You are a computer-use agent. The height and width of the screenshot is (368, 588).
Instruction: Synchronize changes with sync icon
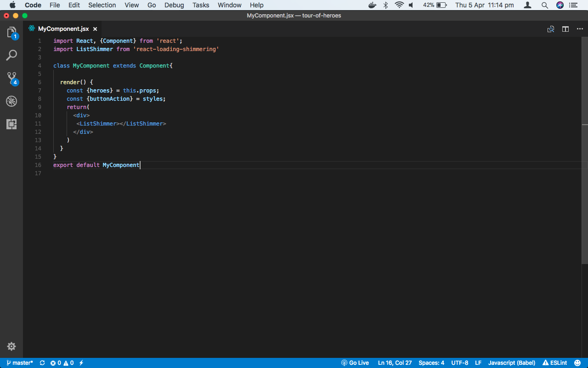click(42, 363)
